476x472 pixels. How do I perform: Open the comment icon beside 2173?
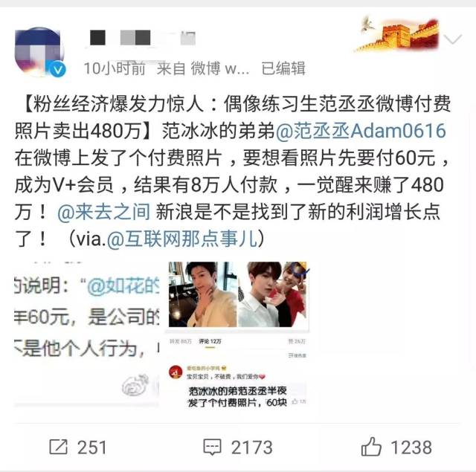(x=212, y=447)
